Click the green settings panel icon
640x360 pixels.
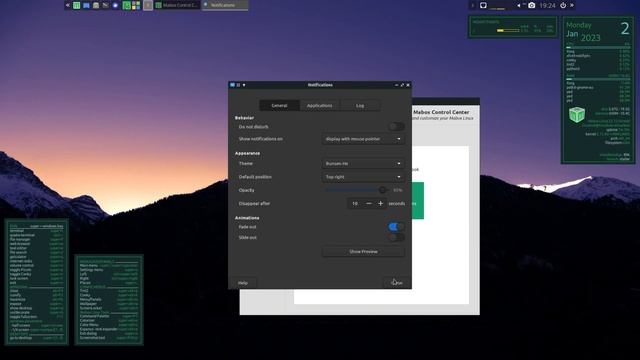click(x=127, y=5)
